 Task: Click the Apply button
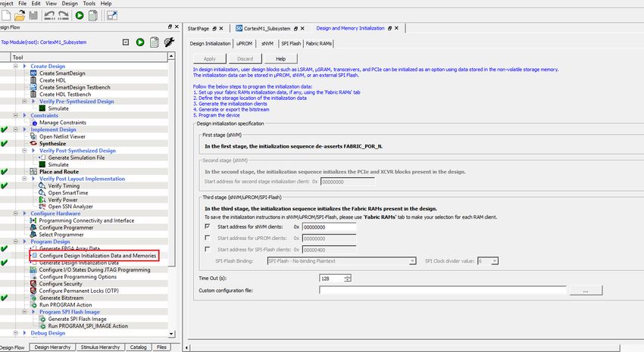(209, 59)
